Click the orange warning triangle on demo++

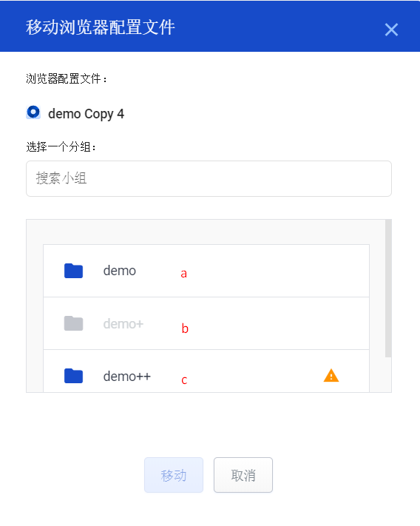pyautogui.click(x=331, y=375)
